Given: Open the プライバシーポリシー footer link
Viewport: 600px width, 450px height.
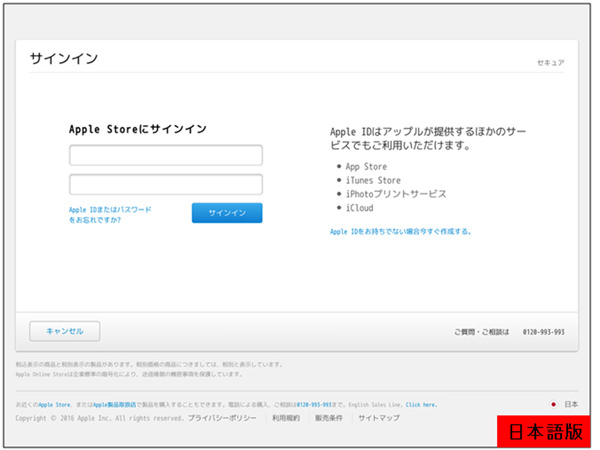Looking at the screenshot, I should [222, 418].
